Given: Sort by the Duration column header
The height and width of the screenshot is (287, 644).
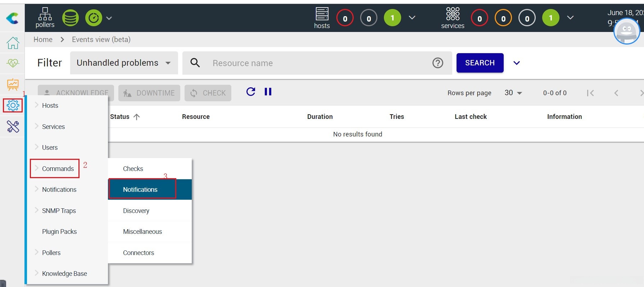Looking at the screenshot, I should coord(320,117).
